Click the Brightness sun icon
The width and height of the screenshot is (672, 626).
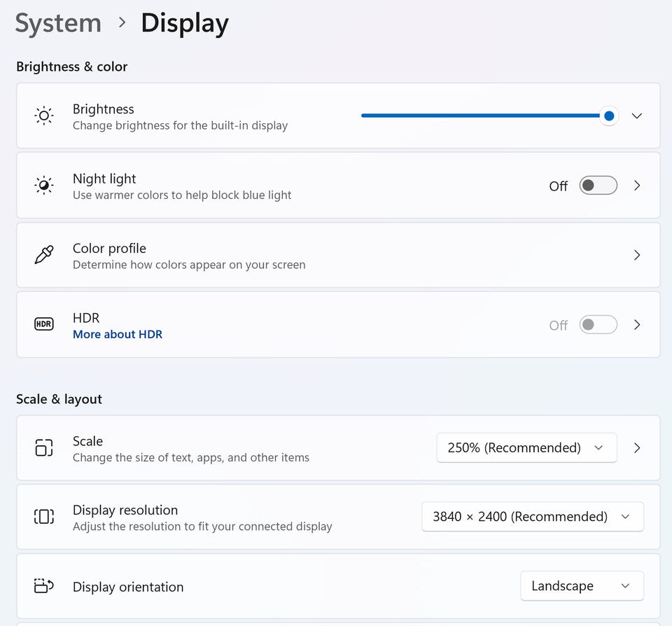[44, 116]
